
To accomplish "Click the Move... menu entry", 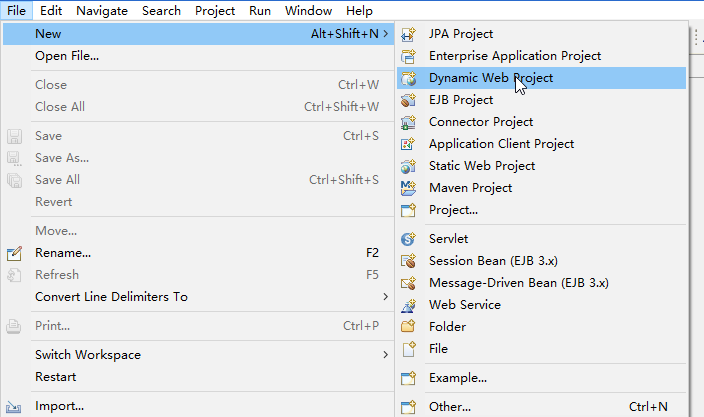I will pyautogui.click(x=198, y=231).
